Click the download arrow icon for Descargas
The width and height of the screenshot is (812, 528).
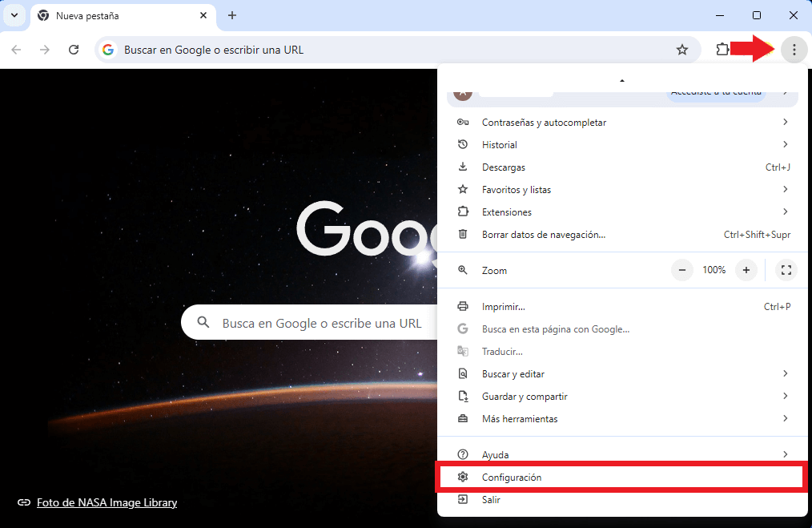pyautogui.click(x=462, y=167)
